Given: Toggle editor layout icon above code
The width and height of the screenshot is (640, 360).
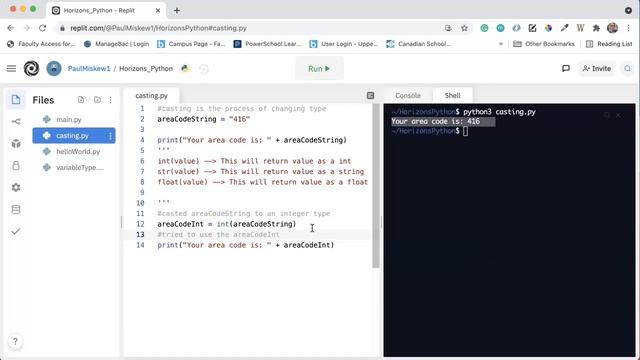Looking at the screenshot, I should pos(370,96).
